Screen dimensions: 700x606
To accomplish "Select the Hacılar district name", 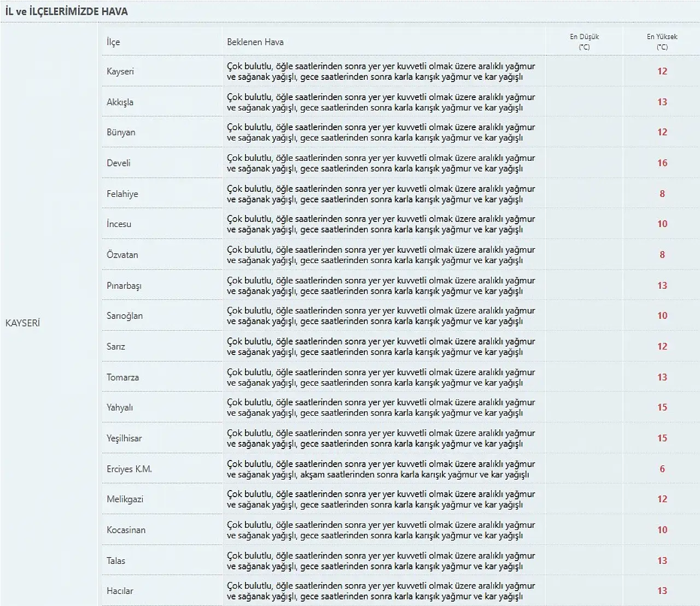I will (x=120, y=591).
